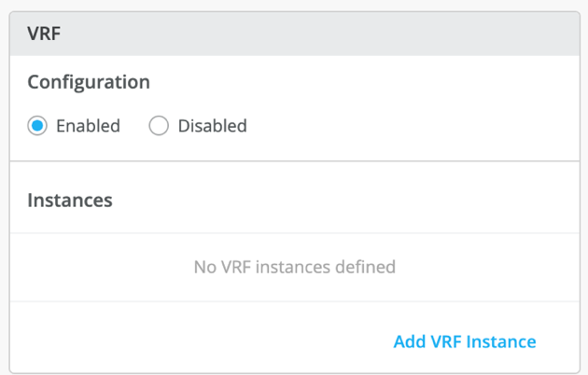This screenshot has height=375, width=588.
Task: Click the gray VRF title bar
Action: [294, 33]
